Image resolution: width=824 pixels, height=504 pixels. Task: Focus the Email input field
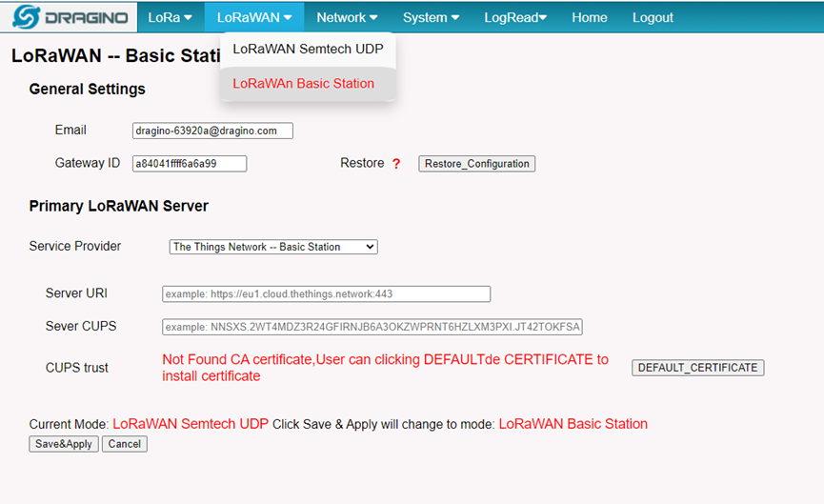pyautogui.click(x=212, y=131)
